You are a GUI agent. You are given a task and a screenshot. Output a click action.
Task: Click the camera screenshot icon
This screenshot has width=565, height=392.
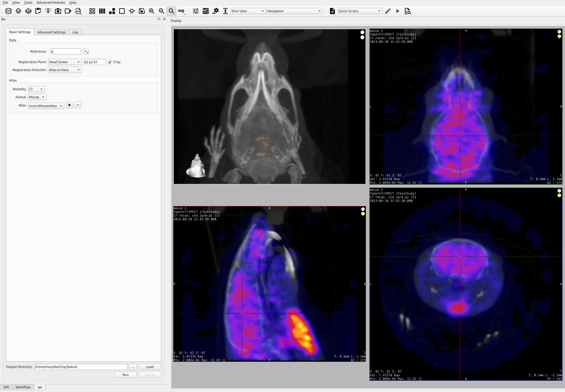(x=58, y=11)
